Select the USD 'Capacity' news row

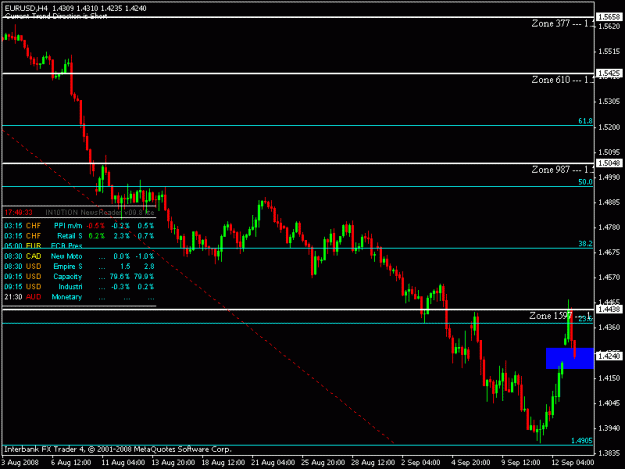point(79,277)
